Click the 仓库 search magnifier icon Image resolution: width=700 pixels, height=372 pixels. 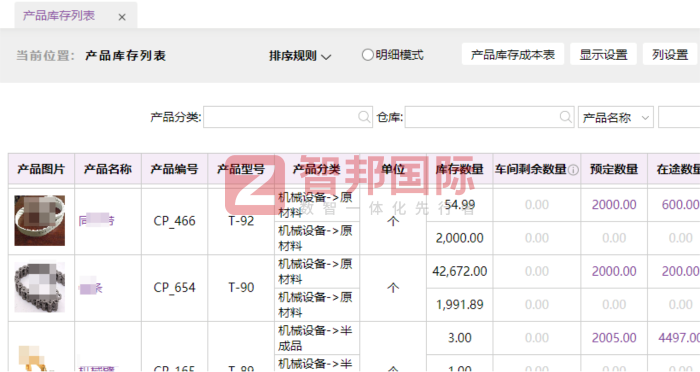point(566,117)
